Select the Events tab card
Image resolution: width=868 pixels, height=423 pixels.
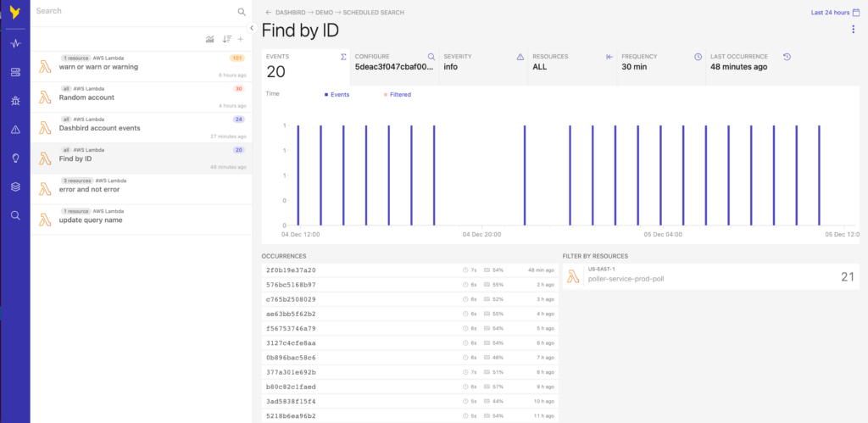click(306, 67)
